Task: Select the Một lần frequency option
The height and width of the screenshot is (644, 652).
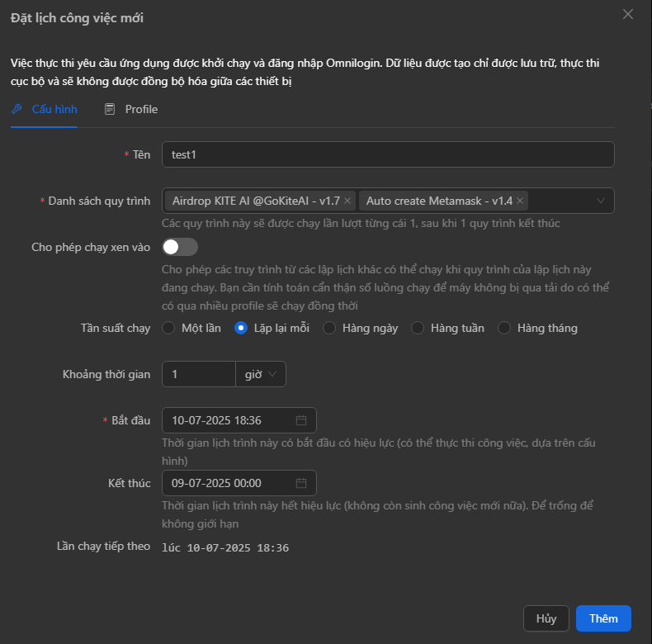Action: click(169, 328)
